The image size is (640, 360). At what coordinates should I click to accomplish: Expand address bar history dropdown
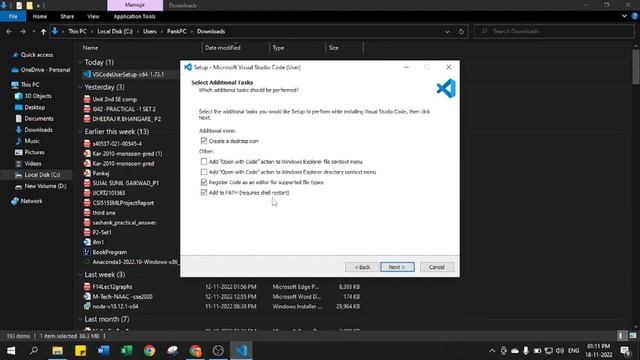[x=447, y=31]
